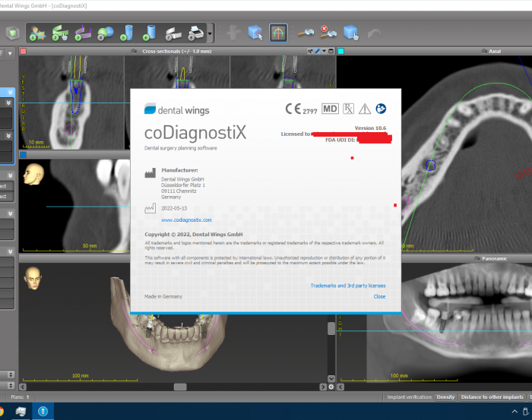Toggle Distance to other implants button
The image size is (532, 420).
(x=492, y=397)
